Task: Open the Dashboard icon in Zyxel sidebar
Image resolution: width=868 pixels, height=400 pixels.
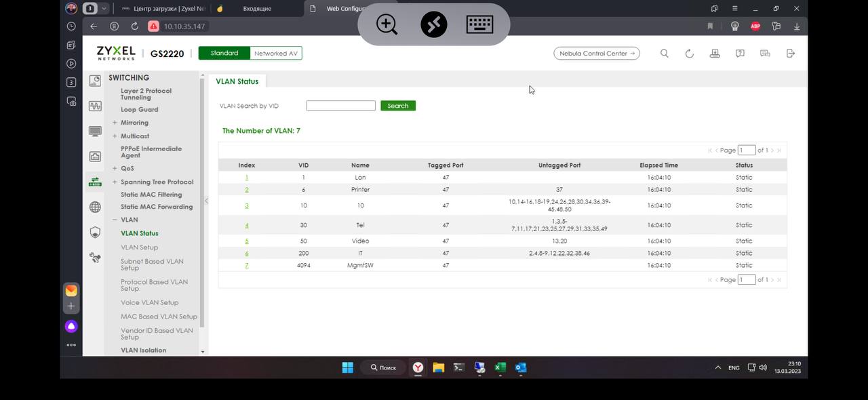Action: coord(95,81)
